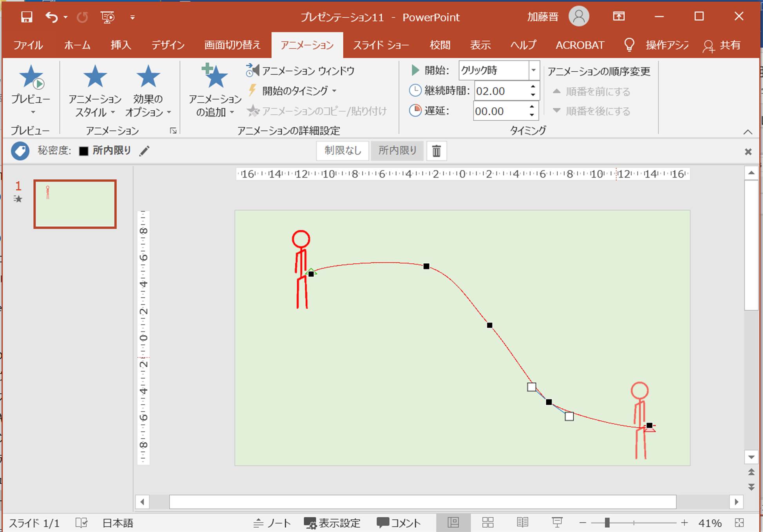Image resolution: width=763 pixels, height=532 pixels.
Task: Click the 共有 share button
Action: [x=721, y=45]
